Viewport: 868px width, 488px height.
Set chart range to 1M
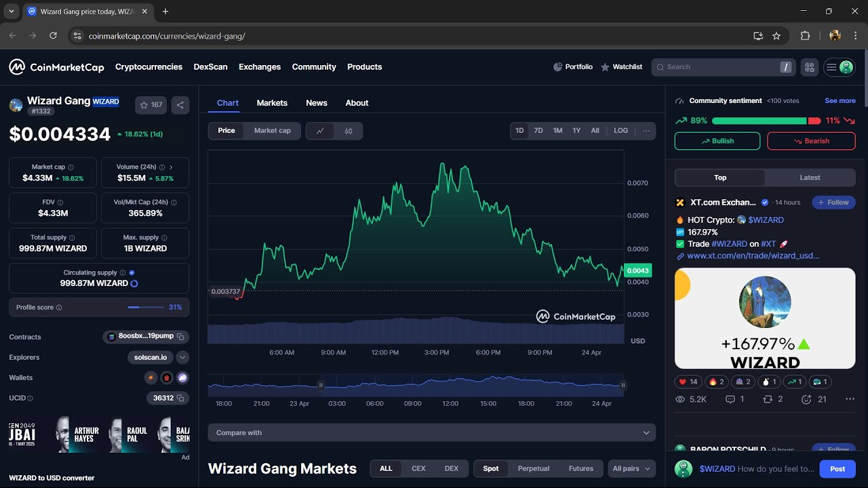coord(557,131)
